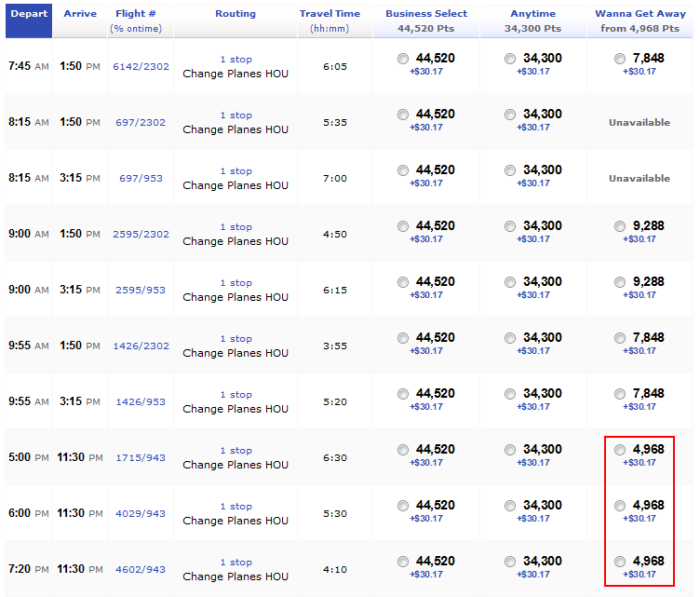Select Anytime fare for flight 697/2302
Screen dimensions: 700x597
[510, 115]
